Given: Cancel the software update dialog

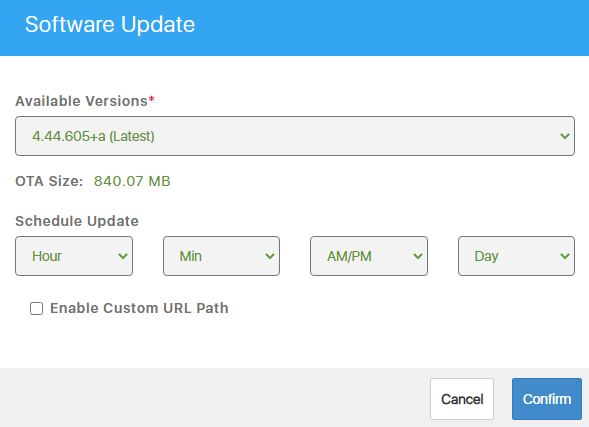Looking at the screenshot, I should 462,399.
